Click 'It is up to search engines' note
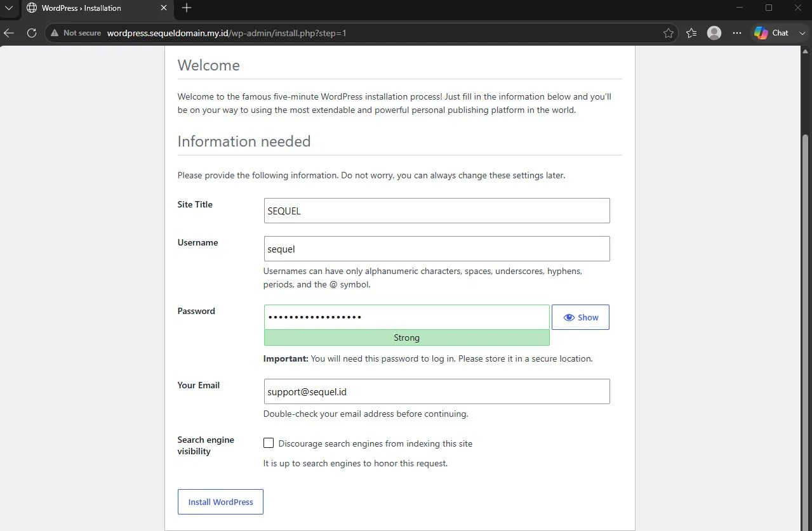Screen dimensions: 812x531 (356, 463)
